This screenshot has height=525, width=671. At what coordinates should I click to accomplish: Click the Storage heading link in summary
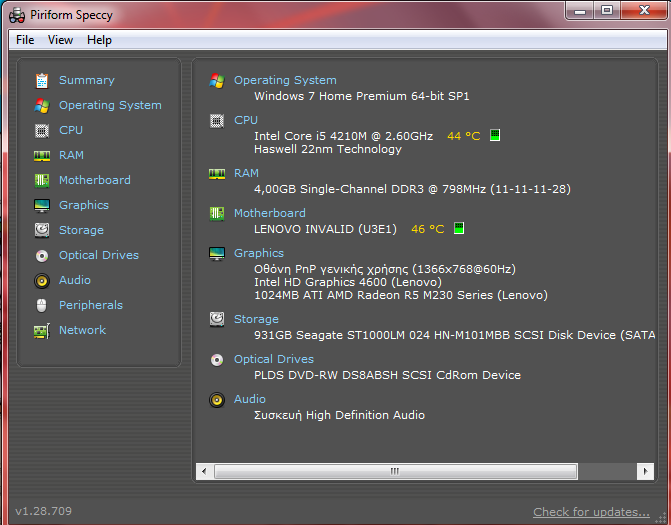tap(256, 319)
